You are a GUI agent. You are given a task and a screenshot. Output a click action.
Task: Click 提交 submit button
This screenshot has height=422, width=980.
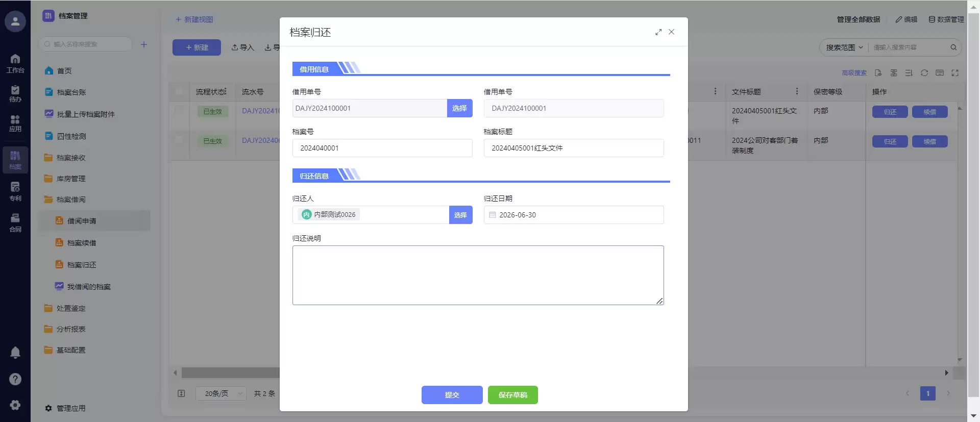[452, 395]
